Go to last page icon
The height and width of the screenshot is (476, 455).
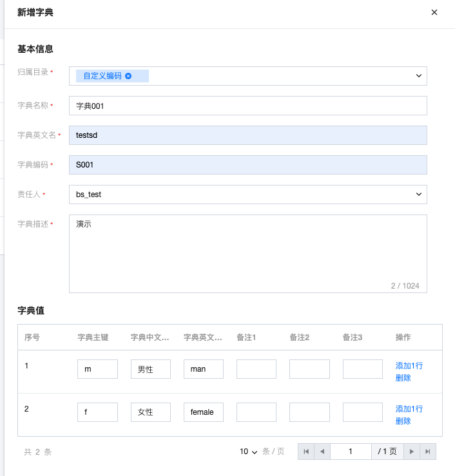pyautogui.click(x=428, y=452)
